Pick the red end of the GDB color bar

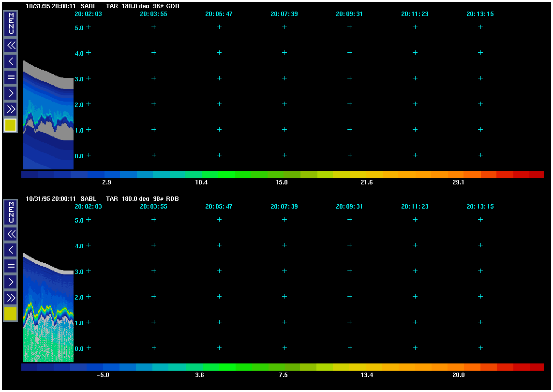tap(536, 174)
